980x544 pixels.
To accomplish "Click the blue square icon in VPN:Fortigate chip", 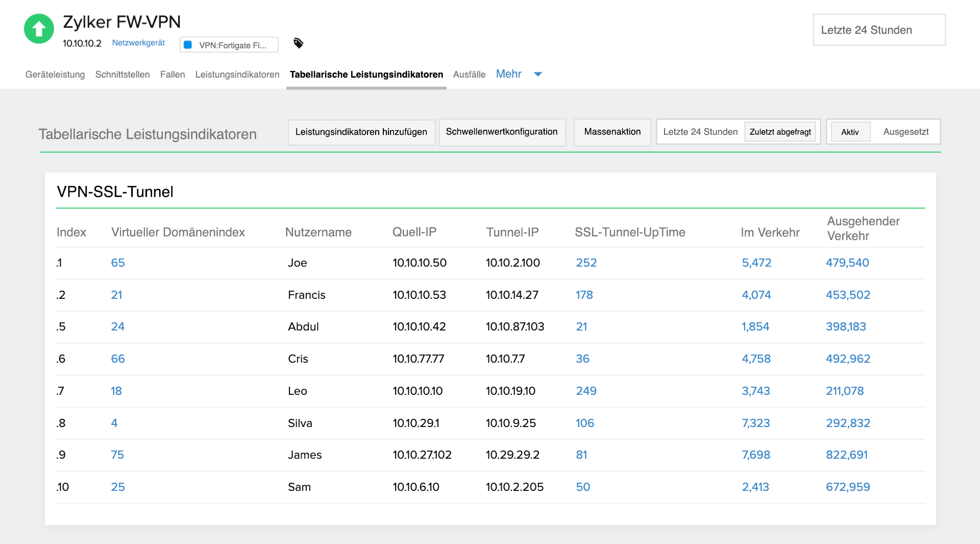I will coord(188,45).
